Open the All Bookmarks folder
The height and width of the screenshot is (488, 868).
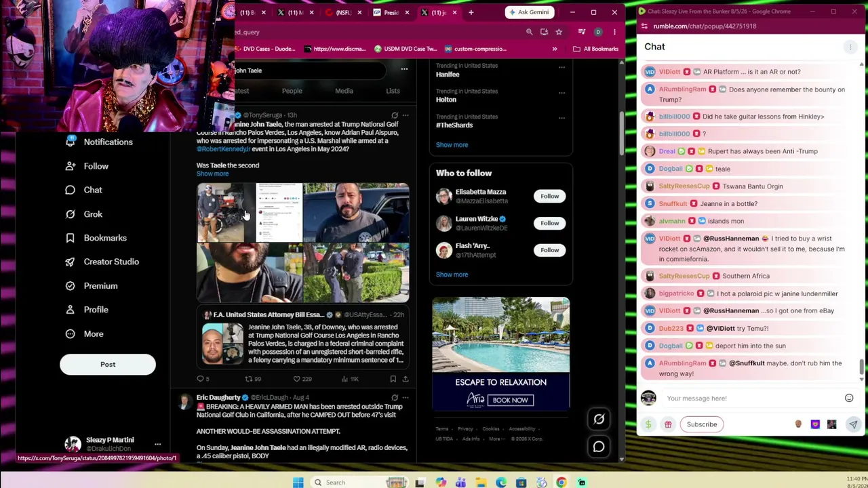click(x=595, y=49)
